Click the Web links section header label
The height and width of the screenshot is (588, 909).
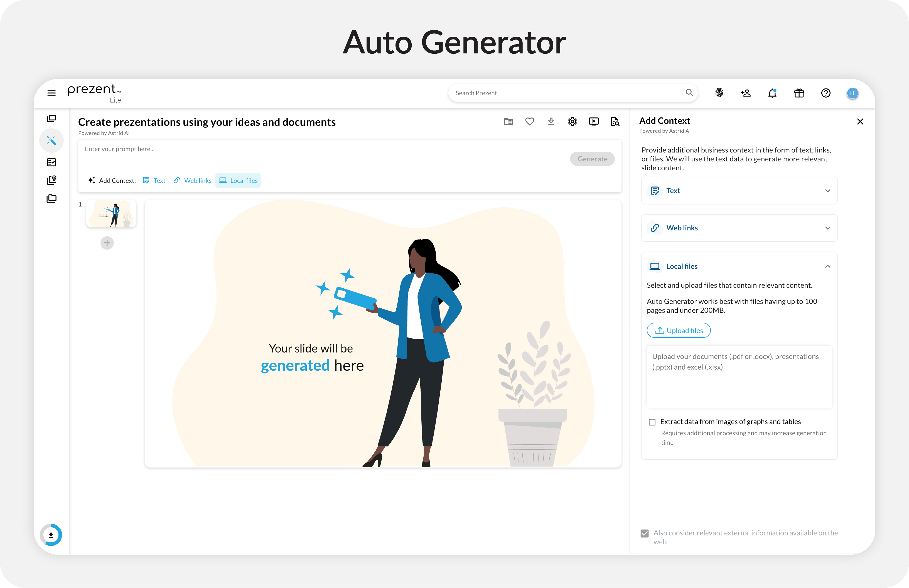click(682, 228)
